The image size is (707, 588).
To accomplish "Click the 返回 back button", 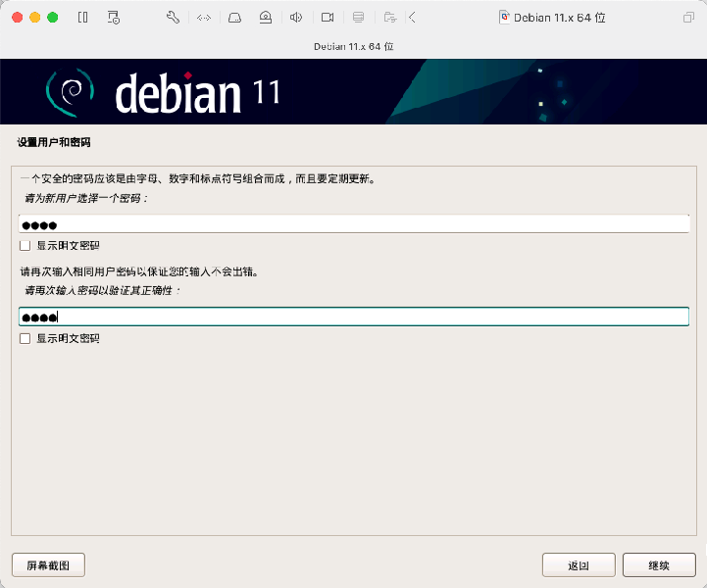I will [x=579, y=565].
